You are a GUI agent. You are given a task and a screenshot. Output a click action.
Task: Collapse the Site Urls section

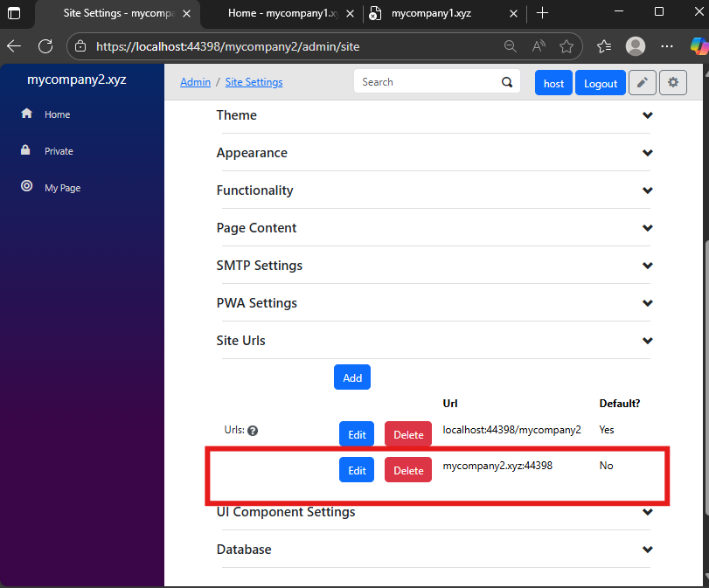click(x=647, y=341)
